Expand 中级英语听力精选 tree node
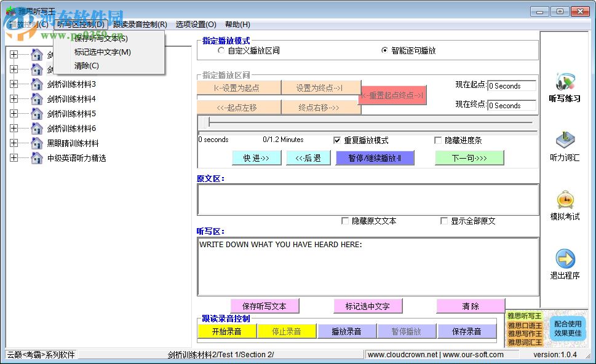The image size is (596, 364). tap(14, 158)
